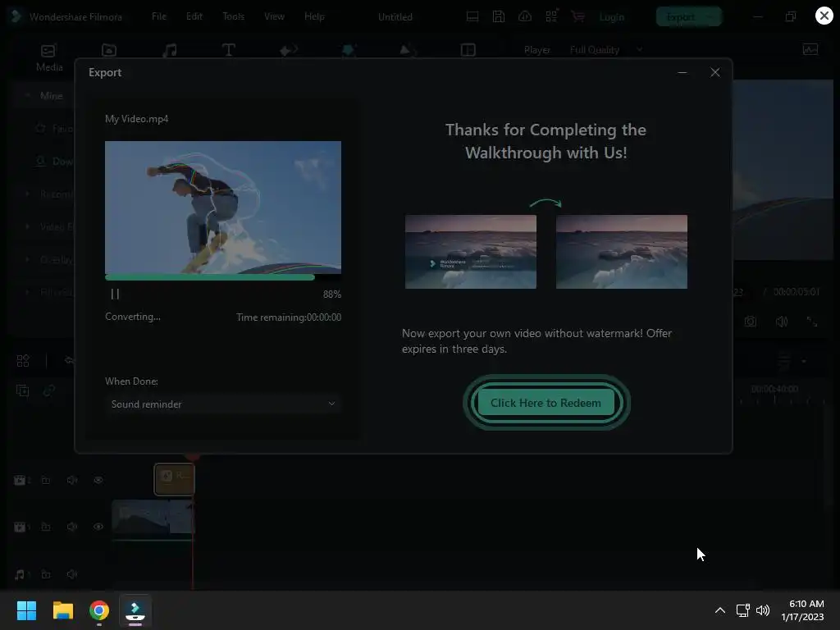Mute video track 2

pos(72,480)
